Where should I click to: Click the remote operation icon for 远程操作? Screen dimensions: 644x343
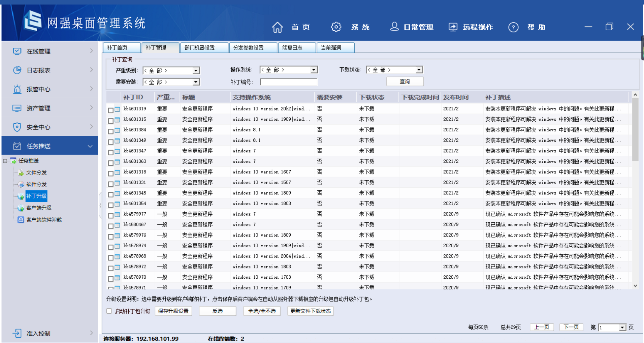point(453,27)
